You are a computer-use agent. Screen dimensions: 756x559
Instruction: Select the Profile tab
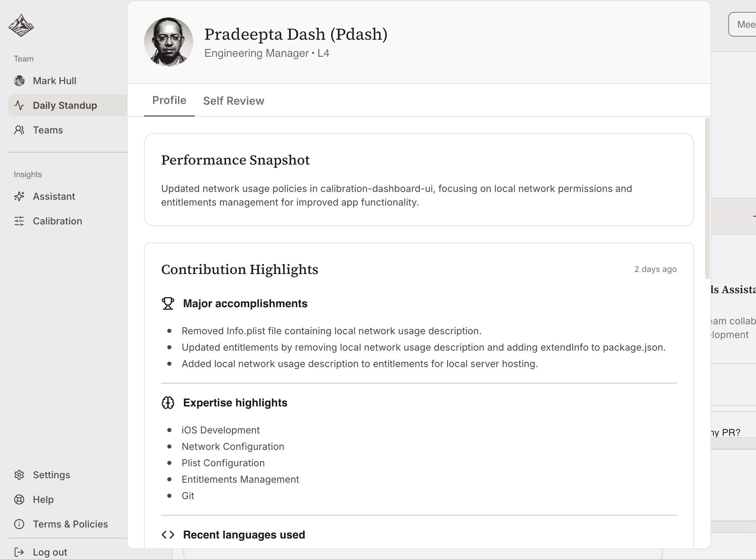click(x=169, y=100)
